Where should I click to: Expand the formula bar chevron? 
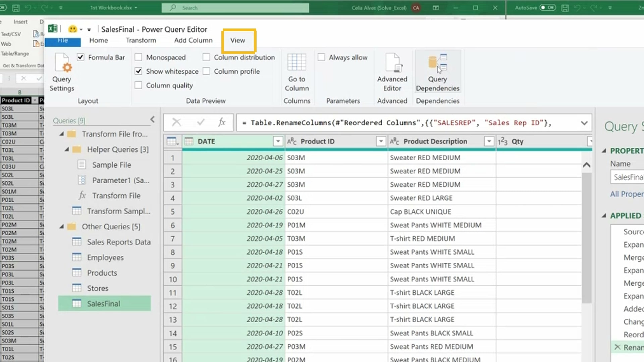click(584, 123)
